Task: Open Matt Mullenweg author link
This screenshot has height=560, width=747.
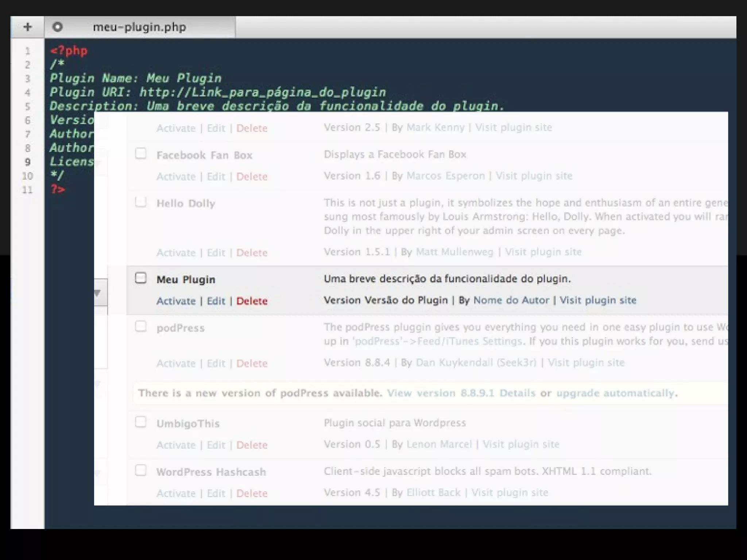Action: tap(454, 252)
